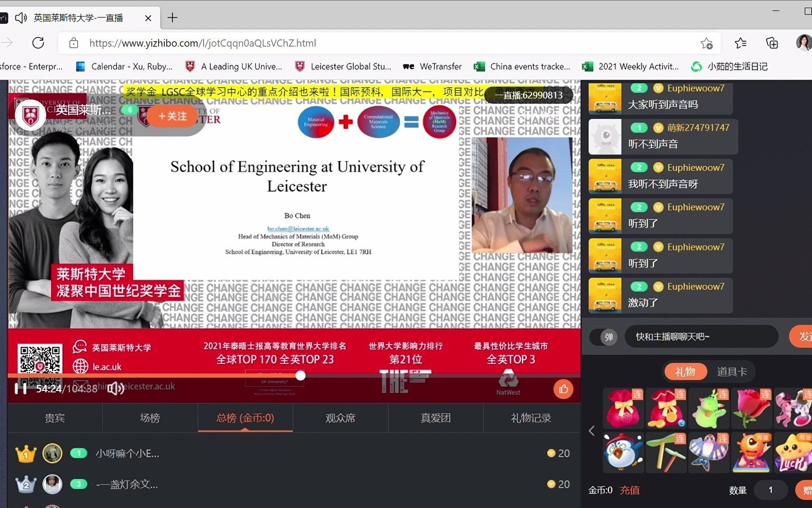This screenshot has width=812, height=508.
Task: Choose the Lucky star gift
Action: (793, 452)
